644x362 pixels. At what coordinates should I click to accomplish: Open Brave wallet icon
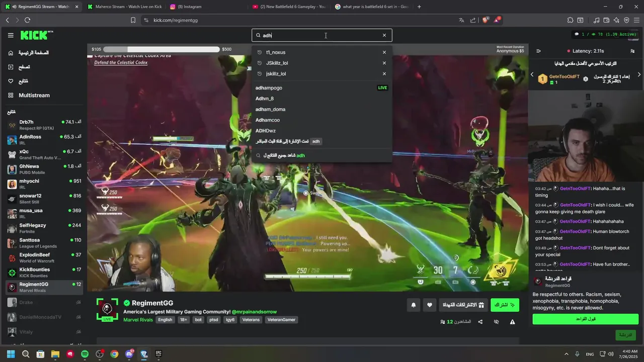(606, 20)
